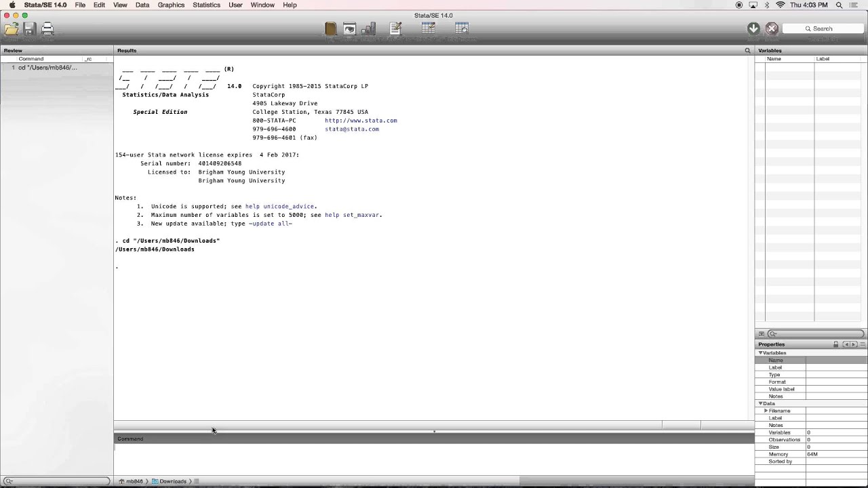Open the Do-file Editor icon
Viewport: 868px width, 488px height.
(396, 28)
